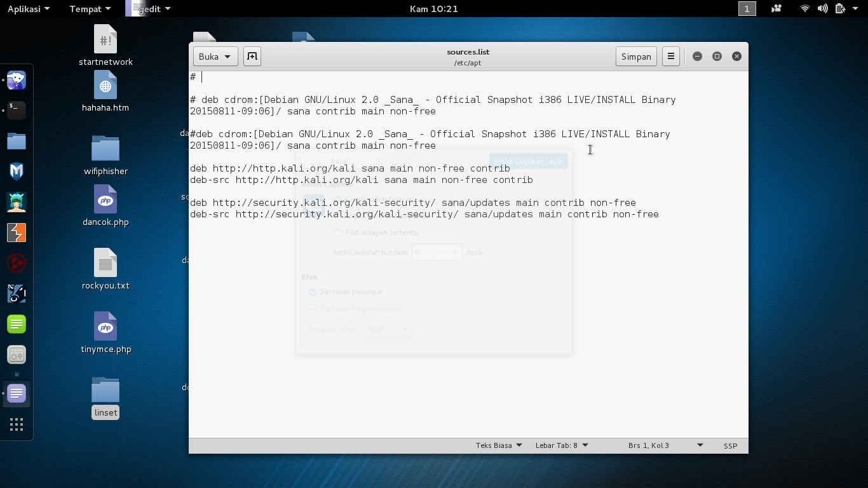868x488 pixels.
Task: Toggle the SSP insert mode indicator
Action: click(731, 445)
